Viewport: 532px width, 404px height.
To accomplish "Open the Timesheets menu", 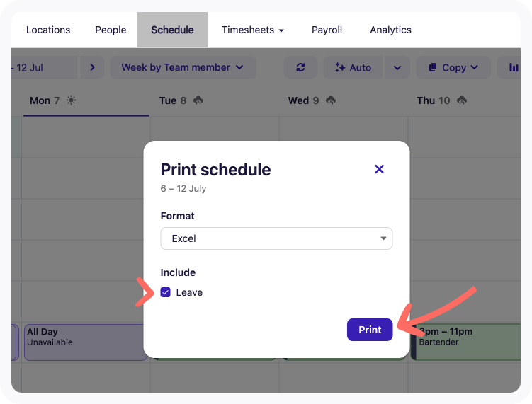I will (x=252, y=30).
